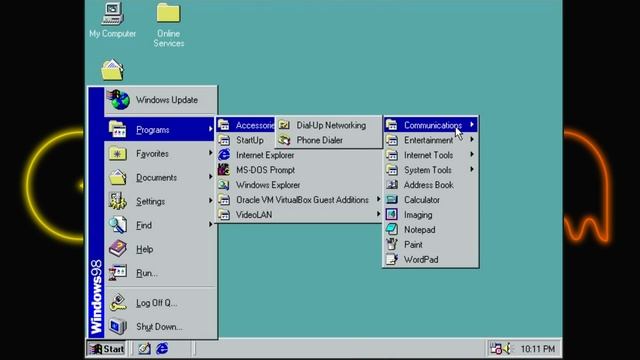Choose Shut Down... from Start menu

tap(160, 326)
